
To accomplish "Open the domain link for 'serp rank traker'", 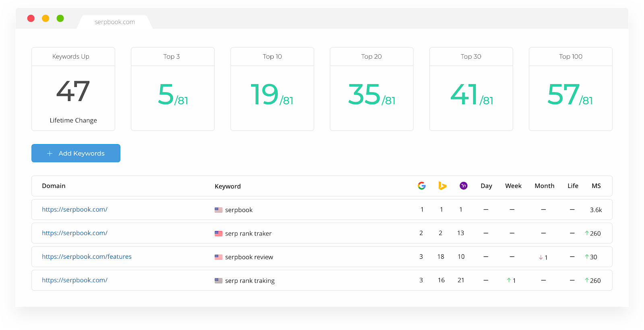I will tap(74, 233).
